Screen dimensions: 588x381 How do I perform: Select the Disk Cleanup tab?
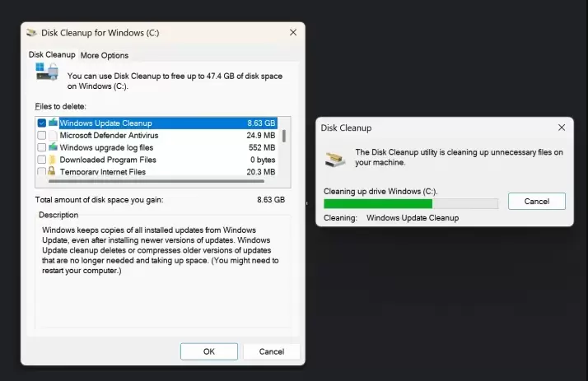click(x=52, y=54)
